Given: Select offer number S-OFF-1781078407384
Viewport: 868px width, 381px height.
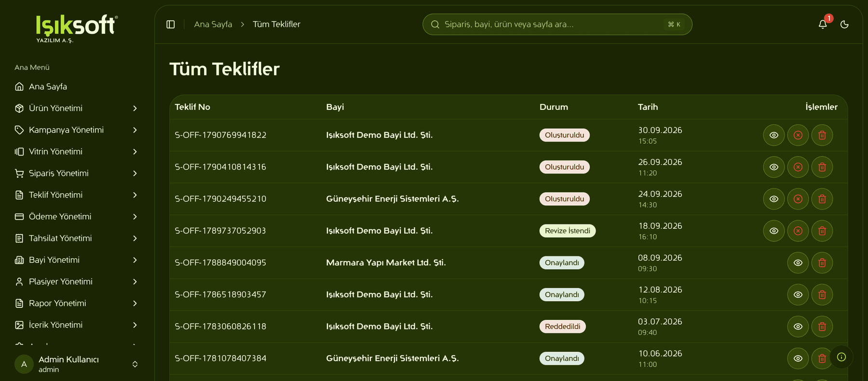Looking at the screenshot, I should click(x=220, y=358).
